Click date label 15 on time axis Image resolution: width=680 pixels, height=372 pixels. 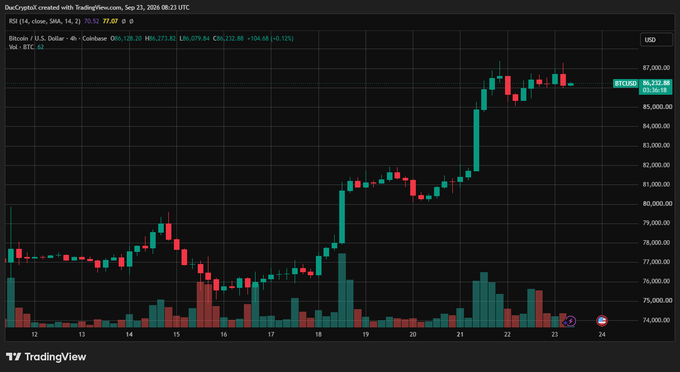point(176,335)
